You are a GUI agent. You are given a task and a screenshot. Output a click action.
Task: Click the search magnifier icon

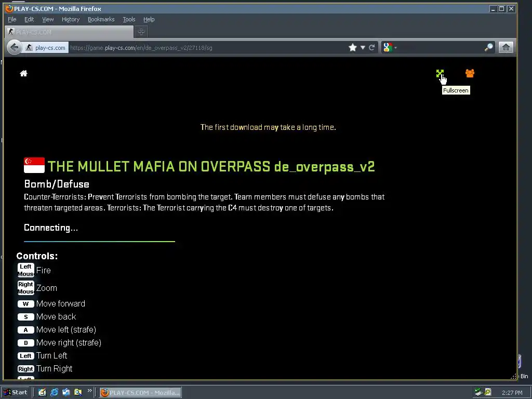(488, 47)
